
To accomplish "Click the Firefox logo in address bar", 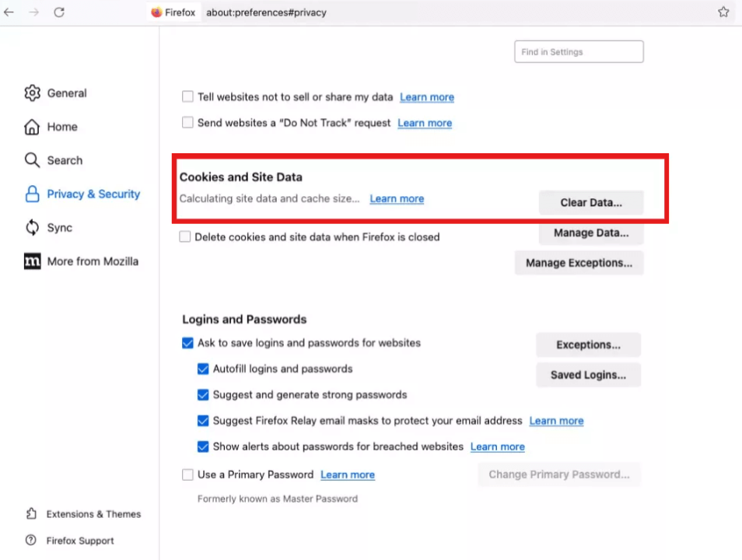I will click(x=156, y=12).
